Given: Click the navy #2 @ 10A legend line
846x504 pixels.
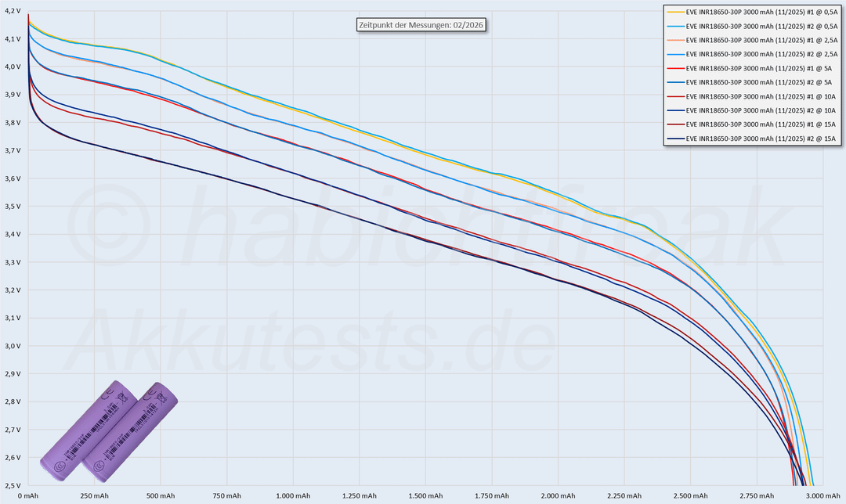Looking at the screenshot, I should click(x=673, y=110).
